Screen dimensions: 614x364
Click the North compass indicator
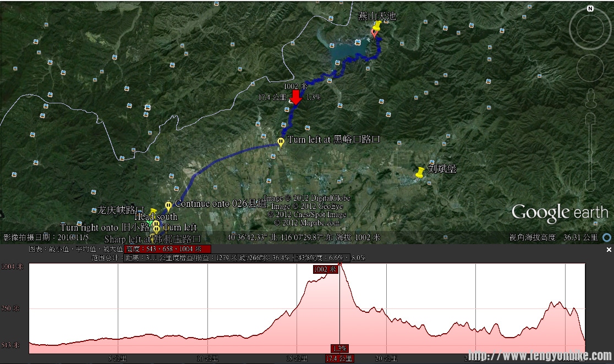pyautogui.click(x=590, y=9)
